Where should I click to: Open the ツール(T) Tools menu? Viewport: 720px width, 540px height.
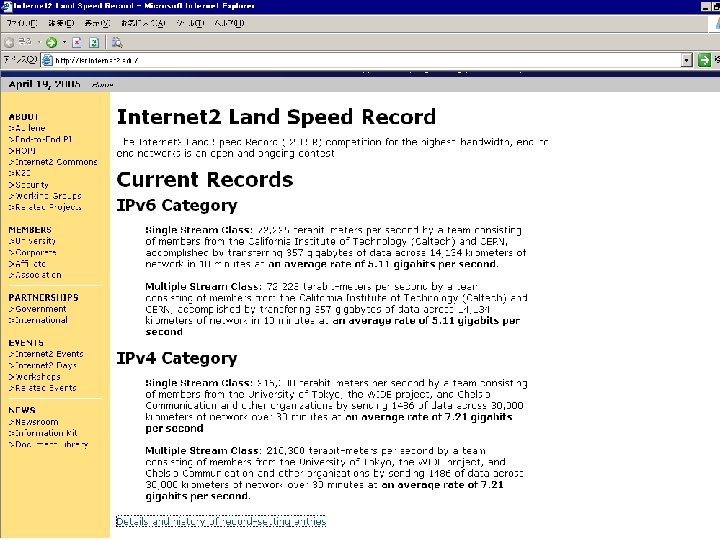(x=190, y=23)
